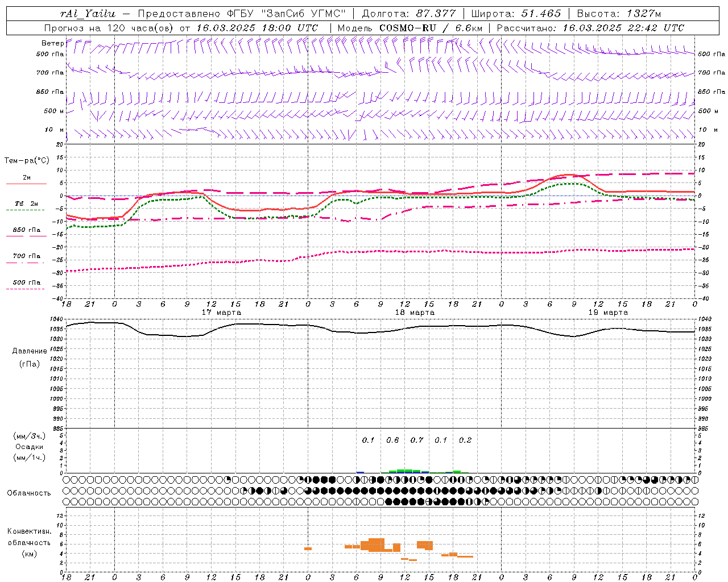Image resolution: width=728 pixels, height=582 pixels.
Task: Click the green precipitation bar in Осадки chart
Action: pyautogui.click(x=405, y=471)
